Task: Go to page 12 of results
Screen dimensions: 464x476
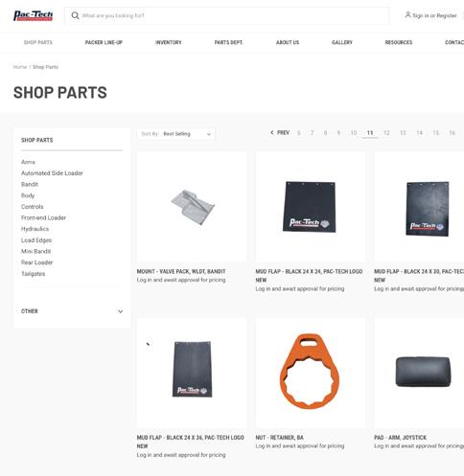Action: [x=386, y=133]
